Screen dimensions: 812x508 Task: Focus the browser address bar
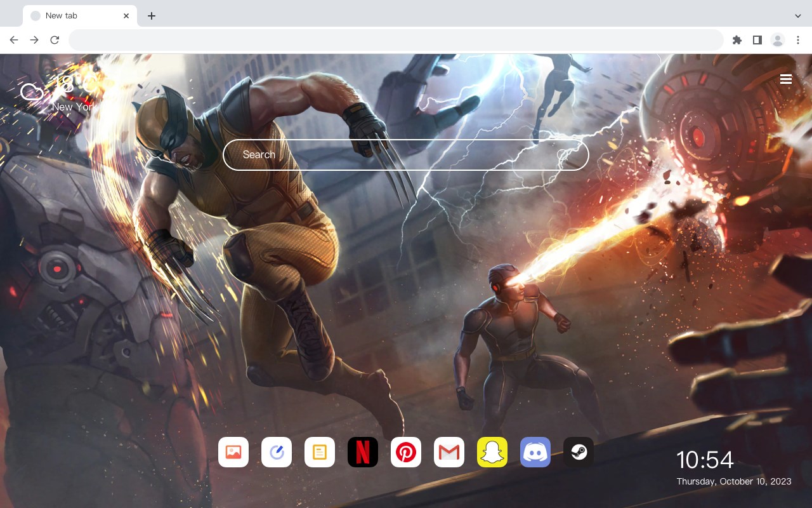tap(396, 40)
